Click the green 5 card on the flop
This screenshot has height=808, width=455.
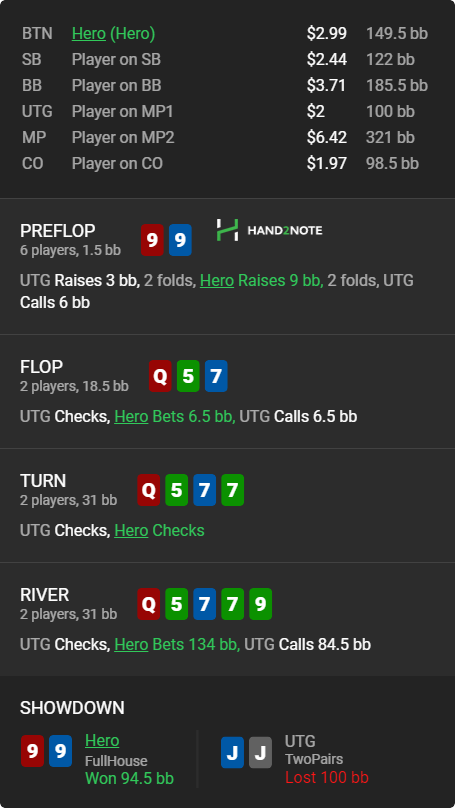pos(188,376)
